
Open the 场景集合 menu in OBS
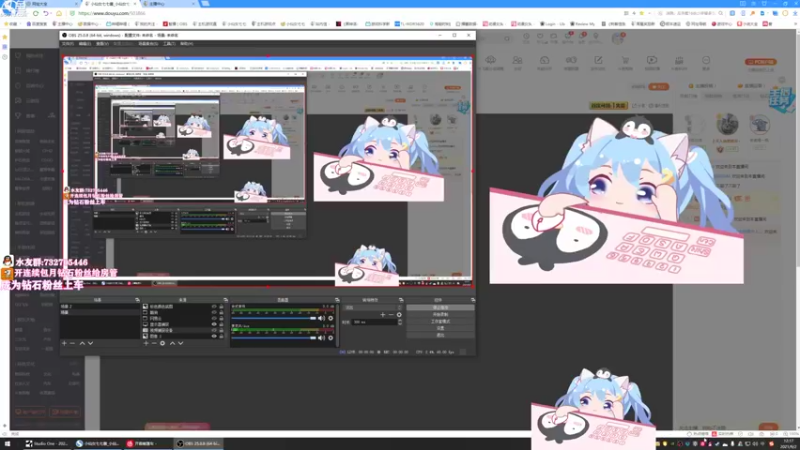(148, 44)
